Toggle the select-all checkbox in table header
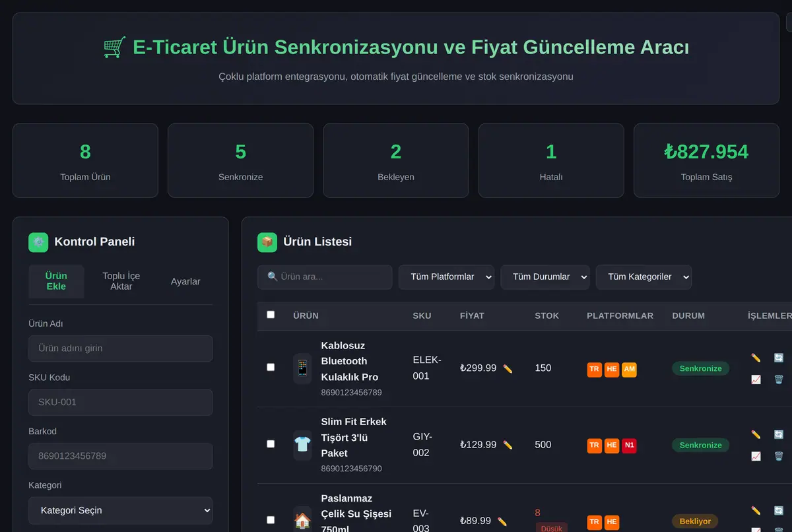 pyautogui.click(x=271, y=315)
